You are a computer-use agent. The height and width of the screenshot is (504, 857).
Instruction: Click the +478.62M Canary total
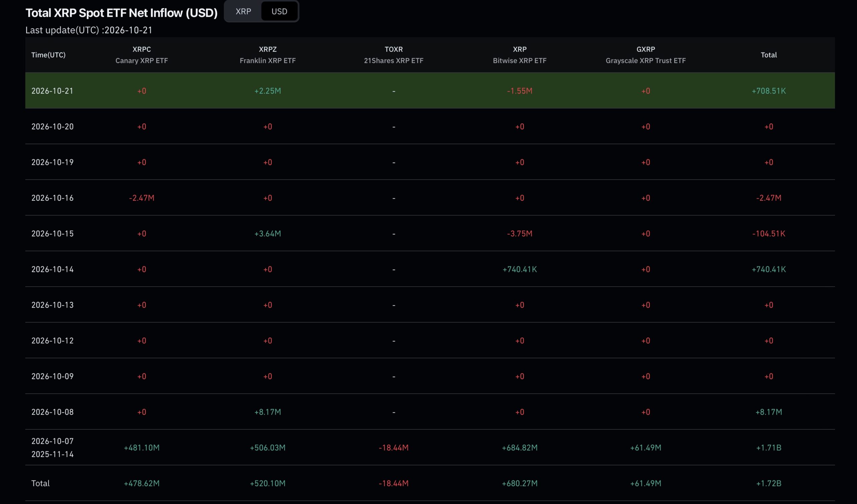142,484
